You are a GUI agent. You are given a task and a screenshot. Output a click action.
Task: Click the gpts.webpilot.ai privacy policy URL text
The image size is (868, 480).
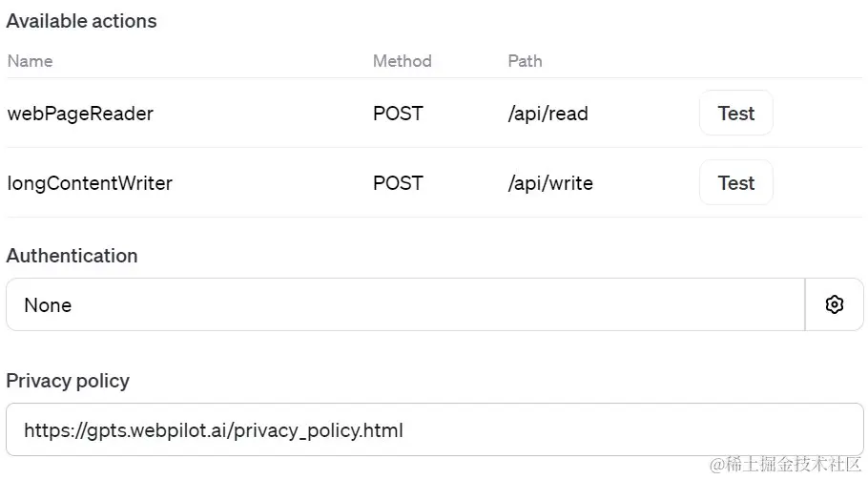coord(214,430)
